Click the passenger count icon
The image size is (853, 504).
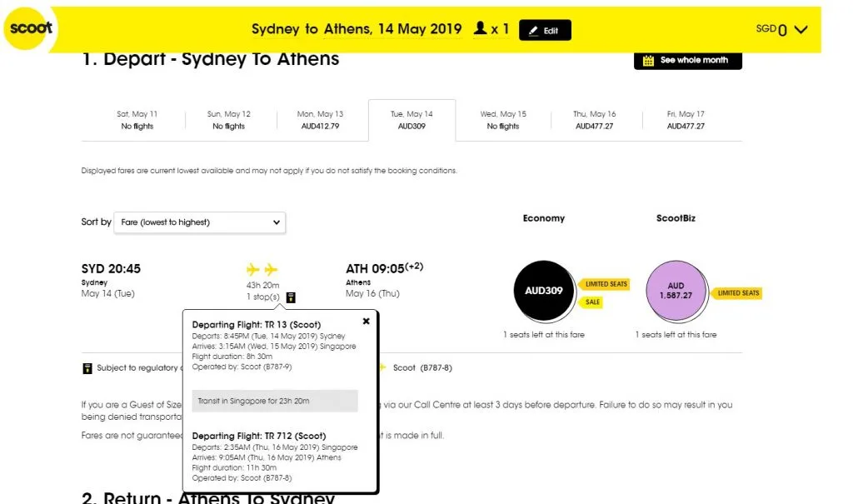click(x=480, y=29)
